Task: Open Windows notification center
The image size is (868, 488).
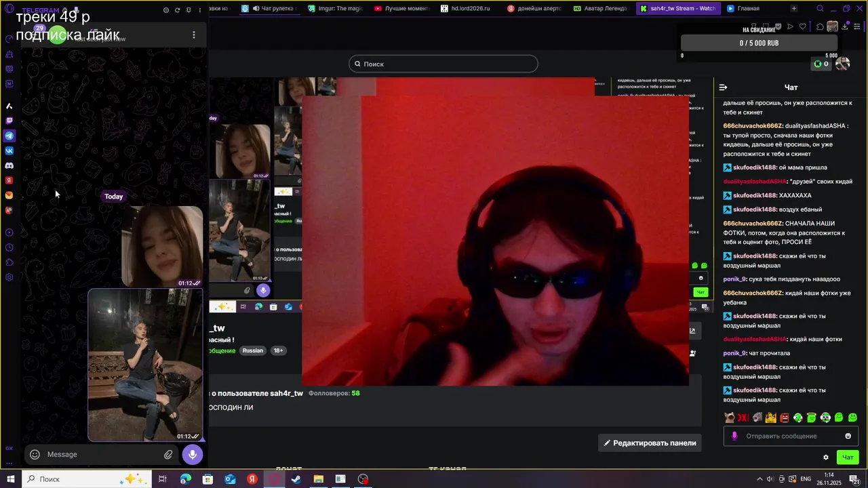Action: click(855, 479)
